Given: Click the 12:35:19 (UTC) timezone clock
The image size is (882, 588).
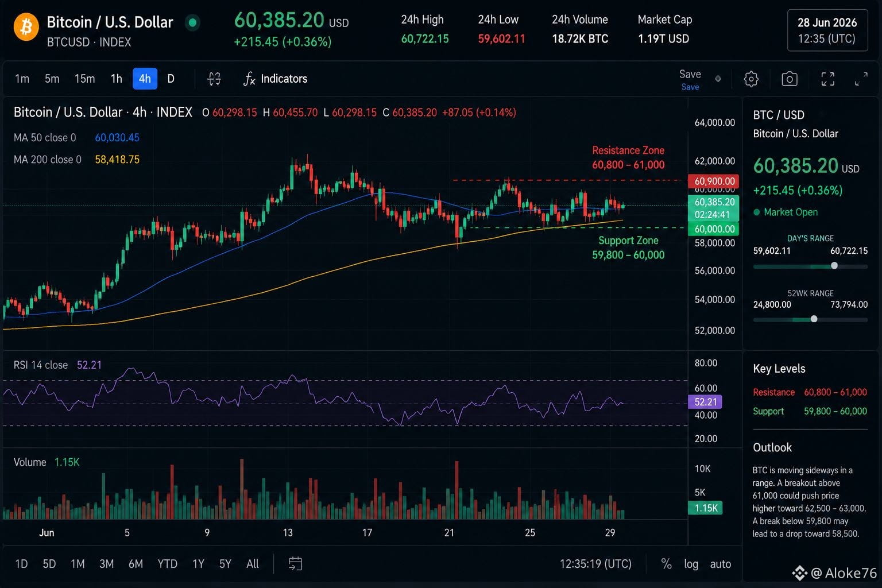Looking at the screenshot, I should (595, 564).
